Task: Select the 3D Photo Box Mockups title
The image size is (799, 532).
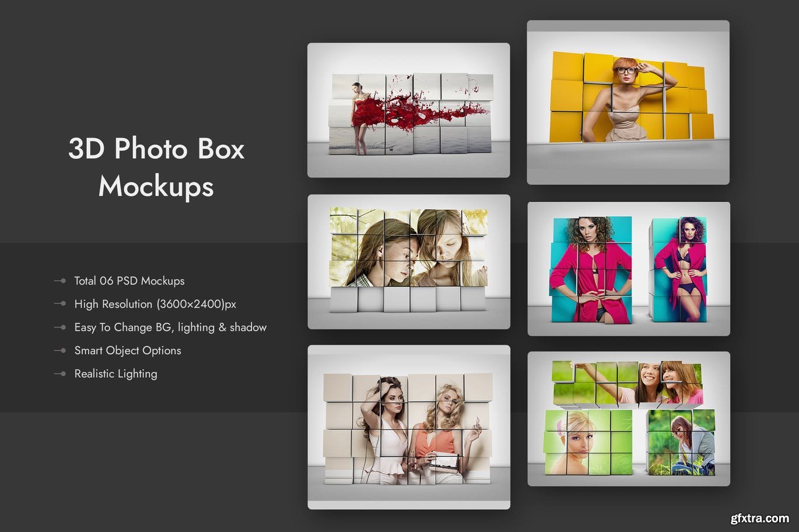Action: click(x=156, y=167)
